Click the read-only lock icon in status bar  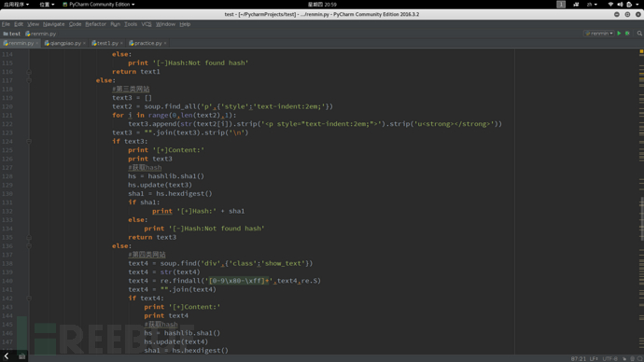(x=624, y=358)
